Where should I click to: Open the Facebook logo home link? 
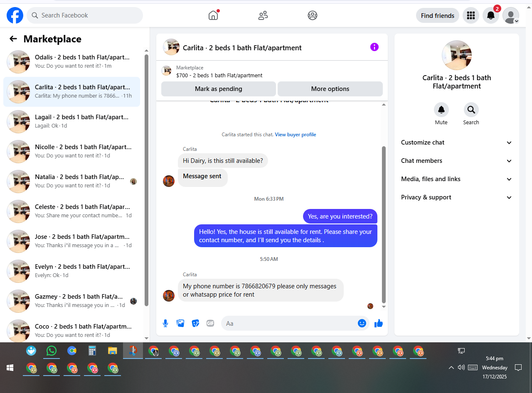[x=15, y=15]
